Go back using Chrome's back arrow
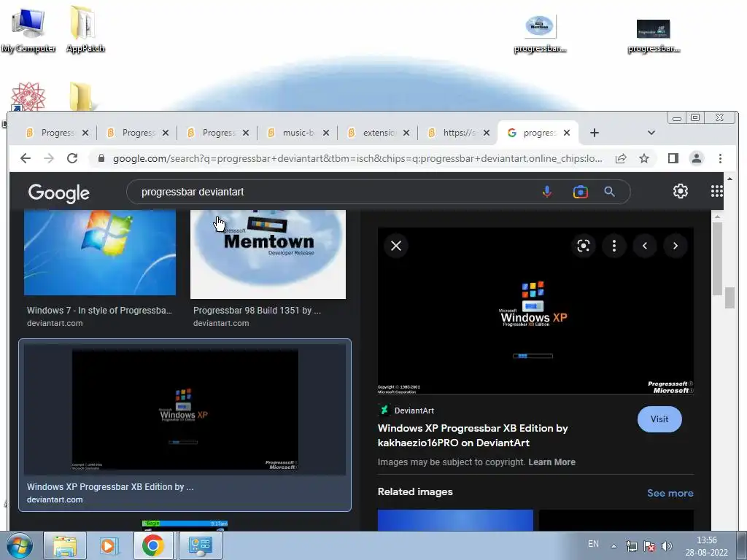The image size is (747, 560). click(26, 158)
